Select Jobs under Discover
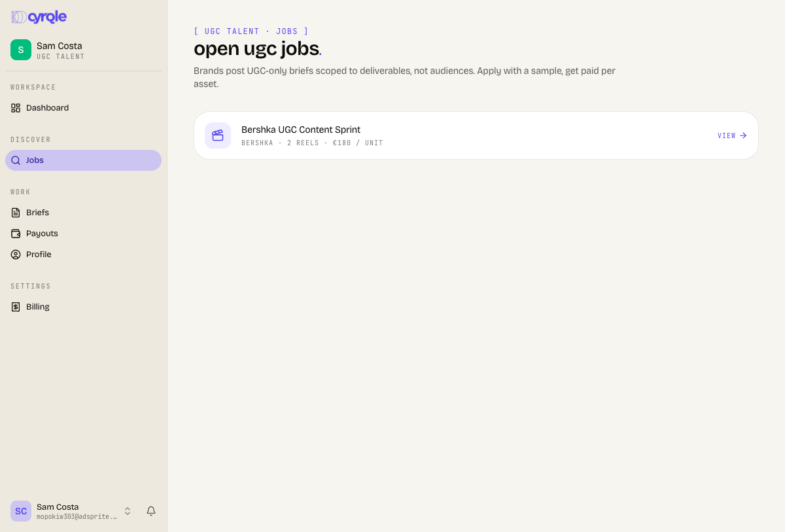785x532 pixels. (83, 160)
